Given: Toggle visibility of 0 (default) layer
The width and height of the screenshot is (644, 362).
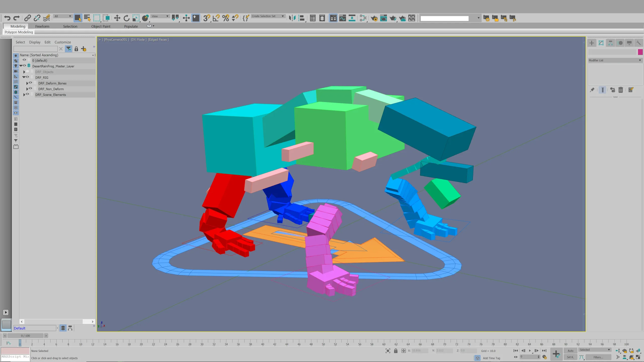Looking at the screenshot, I should click(24, 60).
